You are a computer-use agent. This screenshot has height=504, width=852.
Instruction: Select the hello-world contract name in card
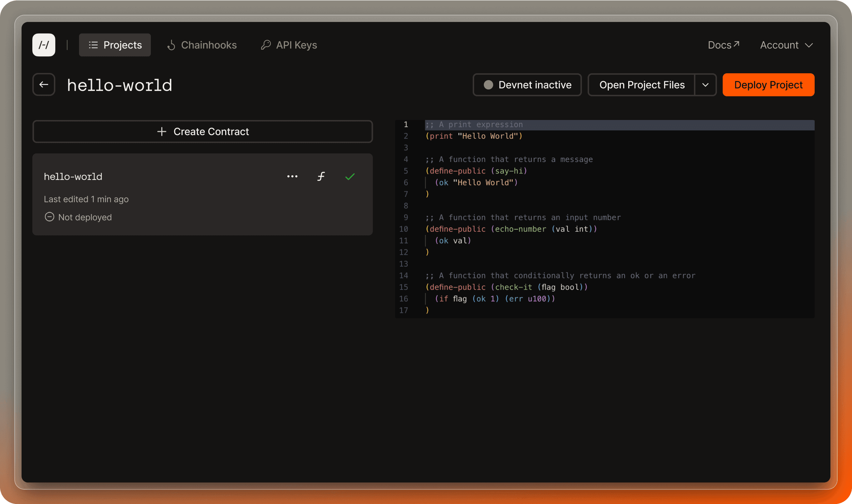pyautogui.click(x=73, y=176)
